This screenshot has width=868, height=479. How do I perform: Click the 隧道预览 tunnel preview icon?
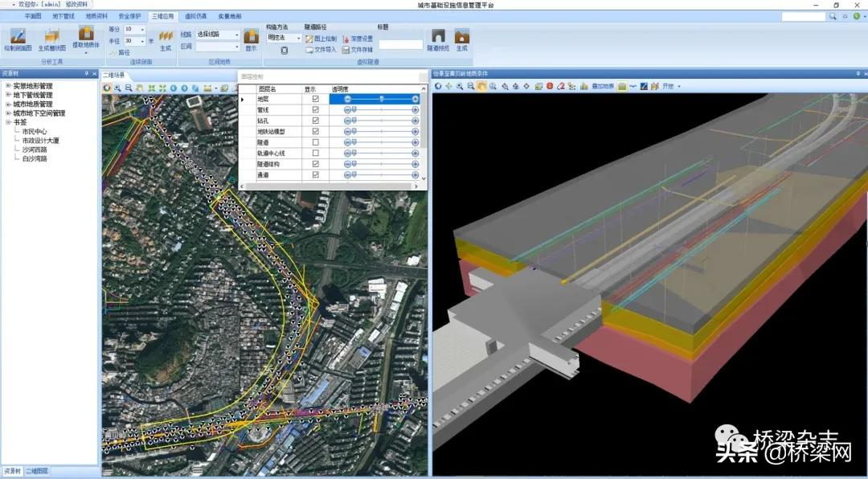click(438, 36)
